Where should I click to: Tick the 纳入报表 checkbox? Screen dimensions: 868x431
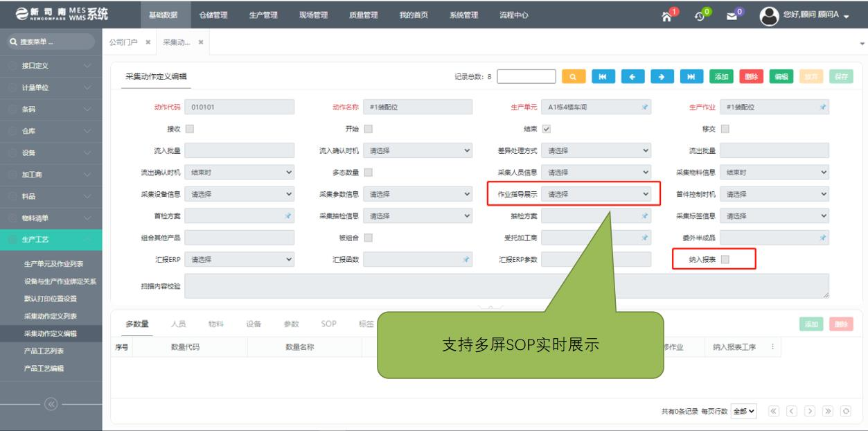(725, 260)
